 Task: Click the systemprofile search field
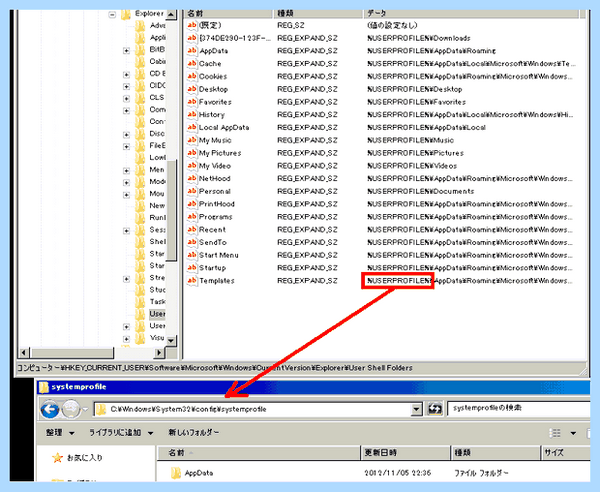518,408
